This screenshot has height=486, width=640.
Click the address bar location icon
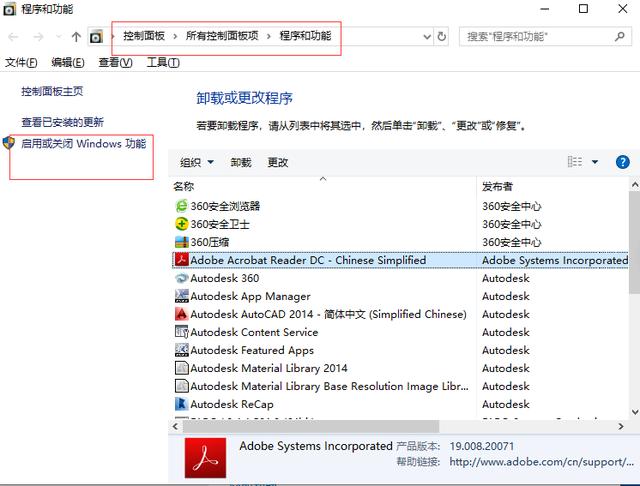click(96, 37)
